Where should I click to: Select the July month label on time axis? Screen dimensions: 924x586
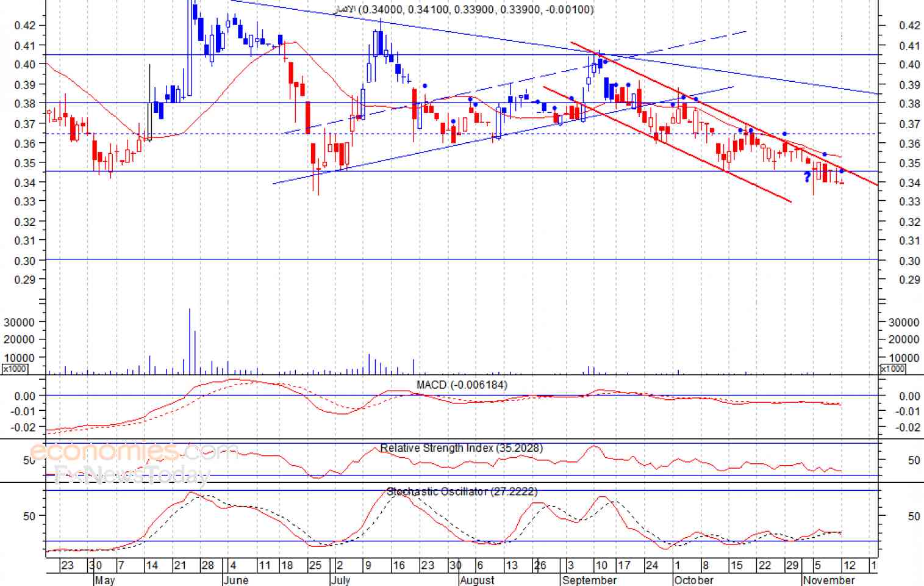340,580
